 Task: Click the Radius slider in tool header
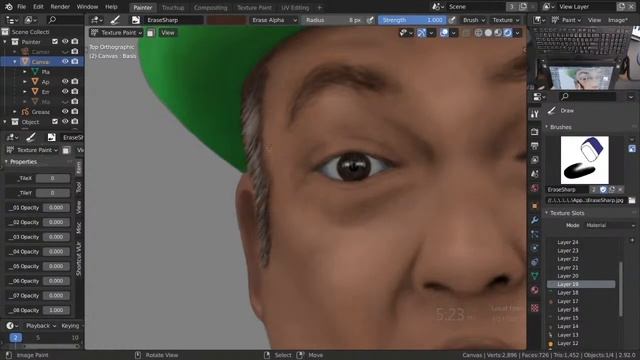[333, 20]
